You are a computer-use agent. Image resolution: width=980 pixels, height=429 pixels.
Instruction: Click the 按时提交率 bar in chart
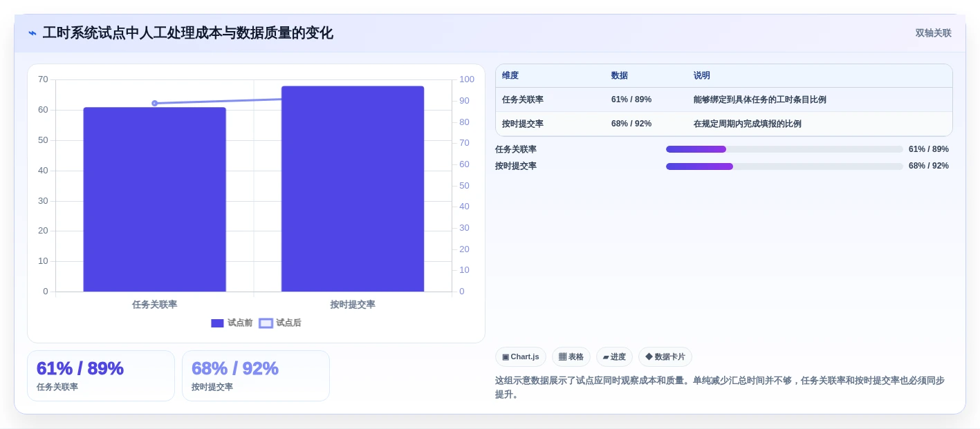pos(353,189)
